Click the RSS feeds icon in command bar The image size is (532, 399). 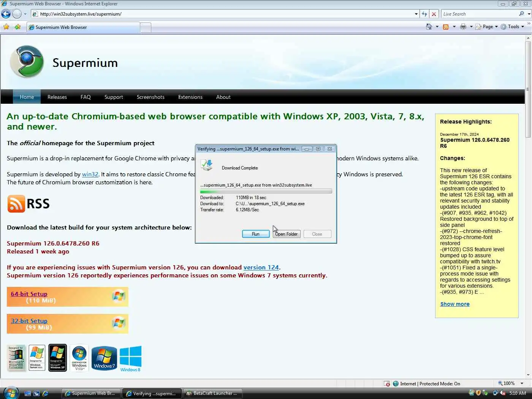pyautogui.click(x=446, y=27)
